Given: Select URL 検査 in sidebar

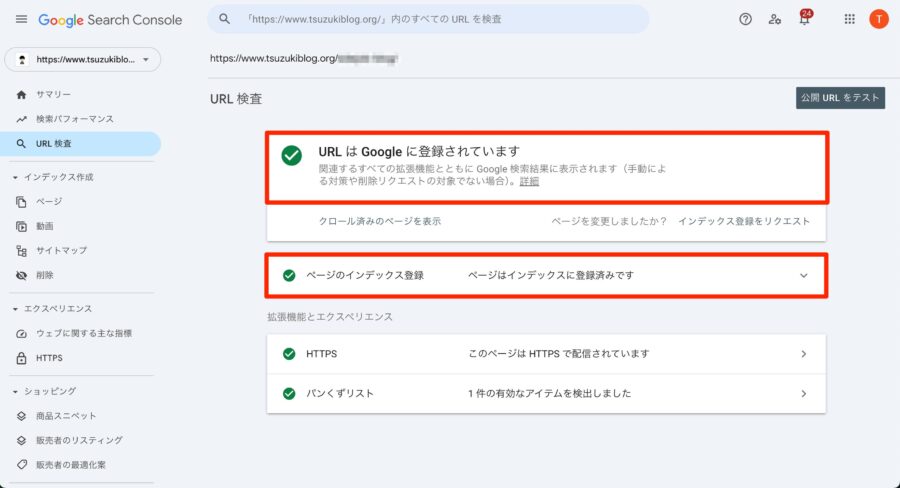Looking at the screenshot, I should [x=80, y=144].
